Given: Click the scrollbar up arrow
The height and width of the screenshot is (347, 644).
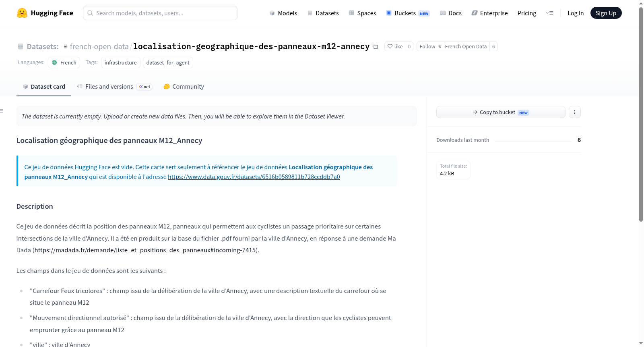Looking at the screenshot, I should [x=641, y=3].
